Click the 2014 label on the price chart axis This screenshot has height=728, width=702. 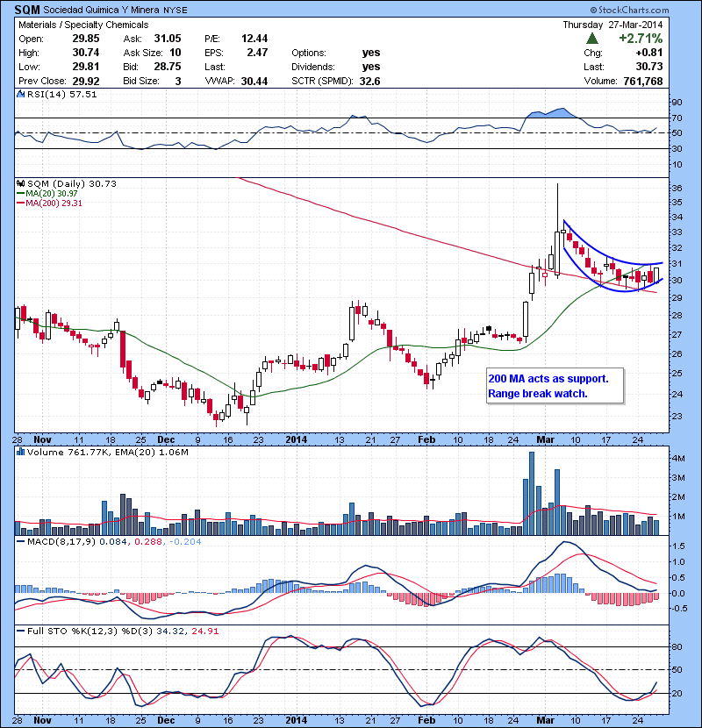coord(297,439)
